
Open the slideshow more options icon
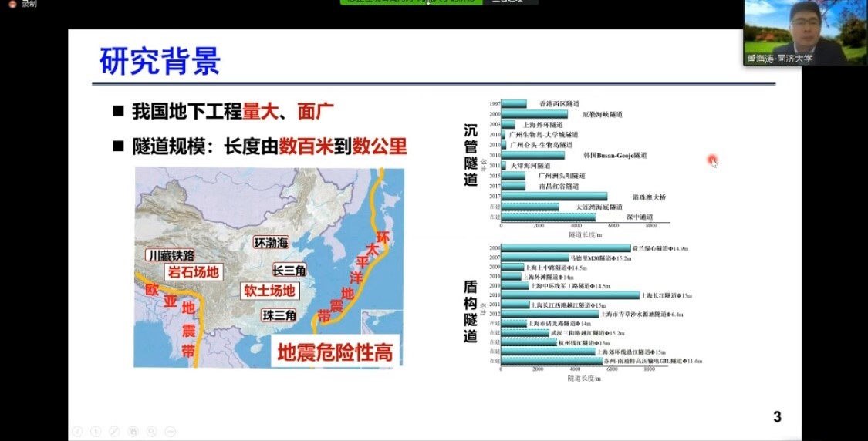pos(170,431)
